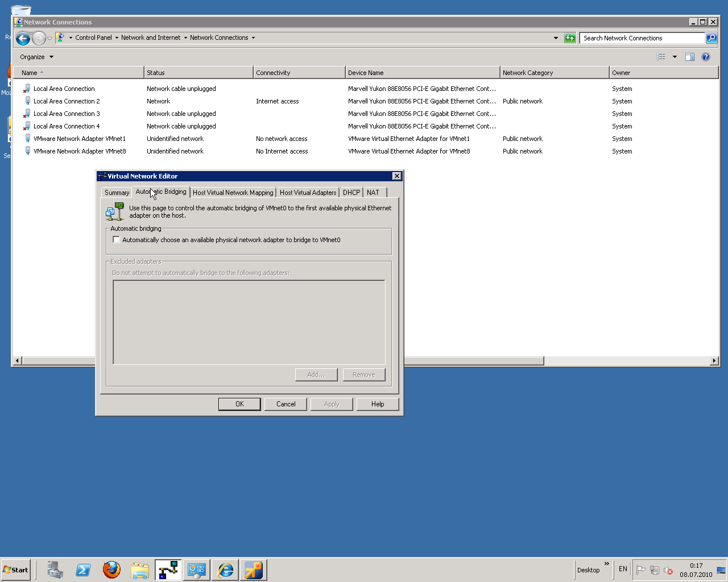Enable automatic bridging to VMnet0 checkbox

tap(117, 240)
